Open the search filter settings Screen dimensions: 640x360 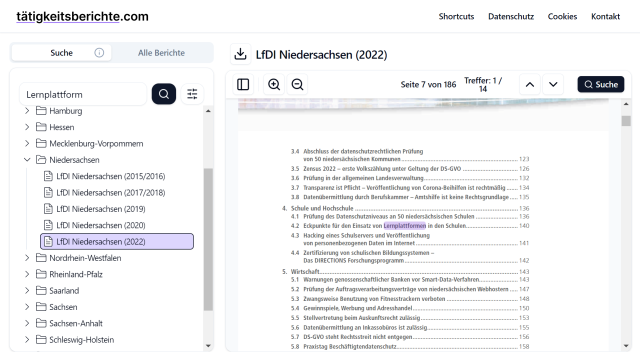pyautogui.click(x=192, y=94)
